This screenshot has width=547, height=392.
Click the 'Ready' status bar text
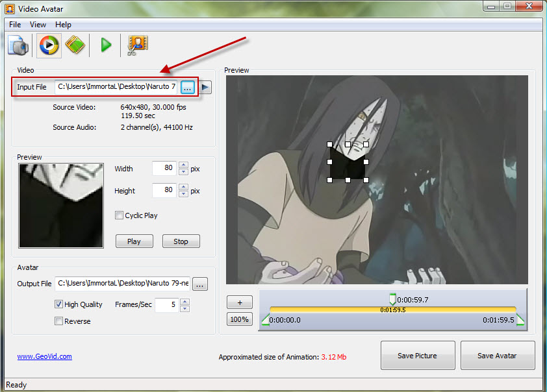tap(16, 385)
